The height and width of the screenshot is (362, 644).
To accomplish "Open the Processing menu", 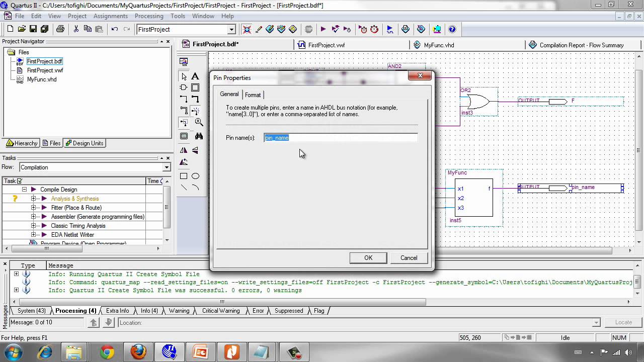I will [x=149, y=16].
